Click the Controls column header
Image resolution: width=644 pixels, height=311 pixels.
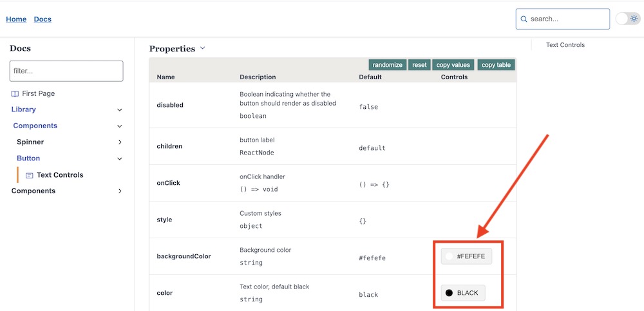(x=454, y=77)
